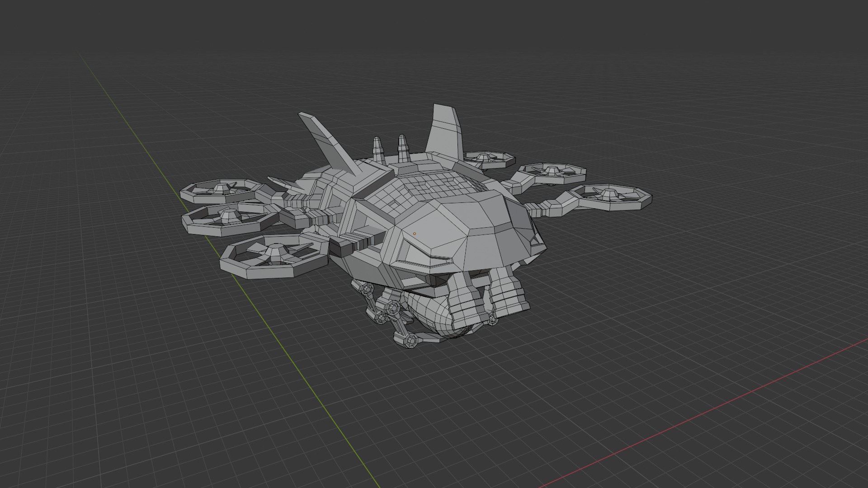This screenshot has width=868, height=488.
Task: Click the hub of the nearest front-left rotor
Action: click(275, 252)
